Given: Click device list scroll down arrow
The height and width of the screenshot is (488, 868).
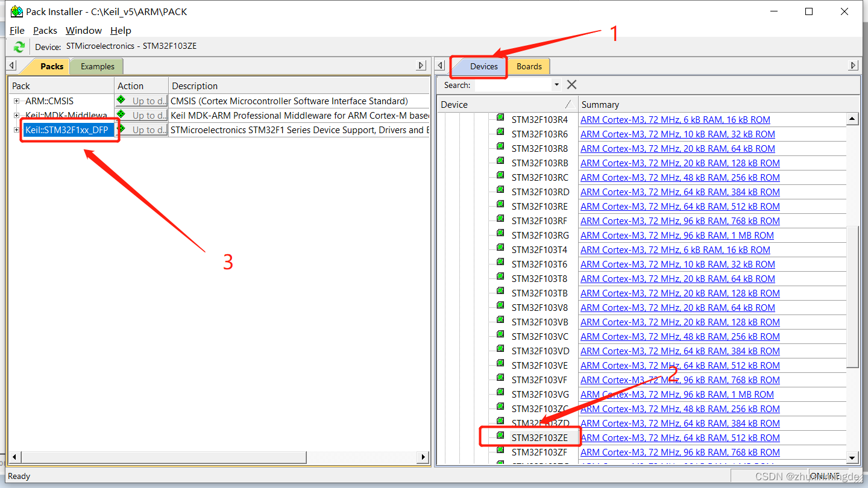Looking at the screenshot, I should pyautogui.click(x=852, y=457).
